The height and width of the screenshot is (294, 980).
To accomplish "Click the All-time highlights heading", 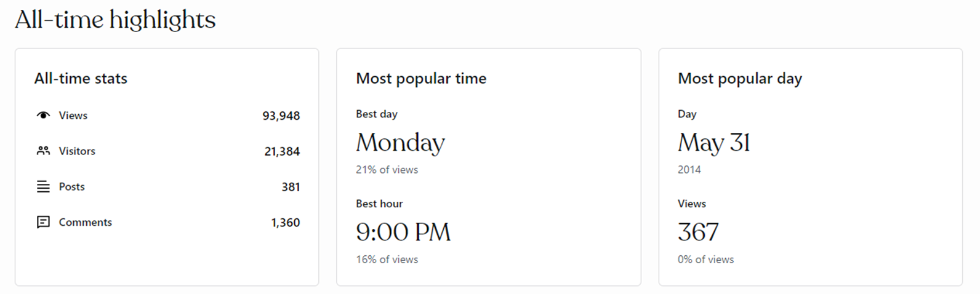I will (x=115, y=20).
